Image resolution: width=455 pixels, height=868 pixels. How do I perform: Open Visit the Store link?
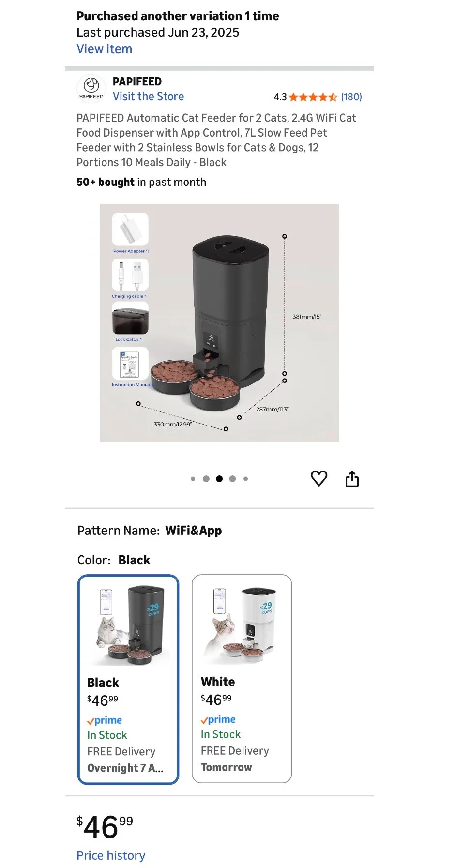point(149,96)
